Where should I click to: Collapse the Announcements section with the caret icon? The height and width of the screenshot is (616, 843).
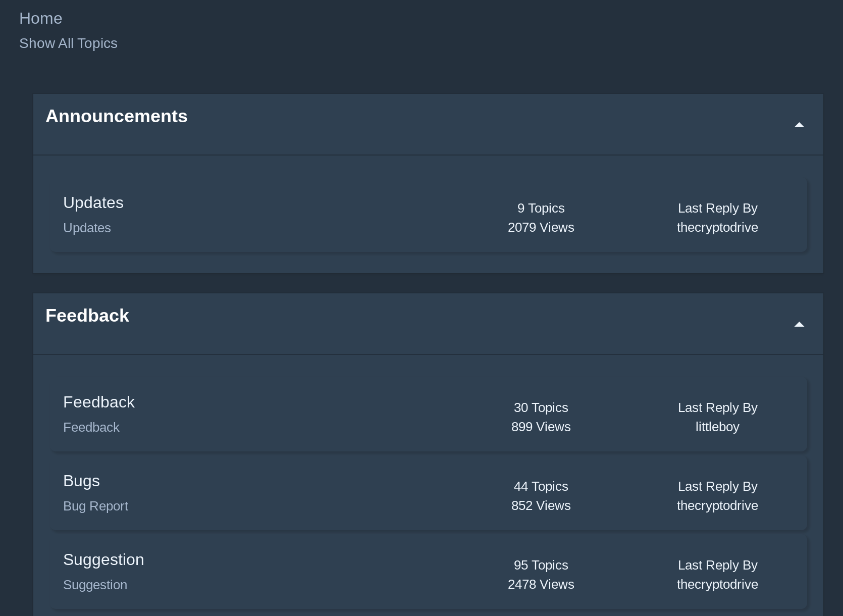799,125
